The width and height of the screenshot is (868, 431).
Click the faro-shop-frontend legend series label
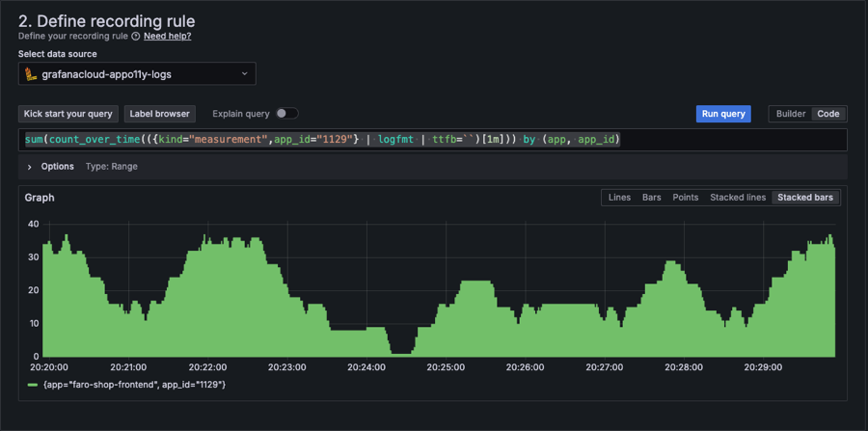[134, 385]
